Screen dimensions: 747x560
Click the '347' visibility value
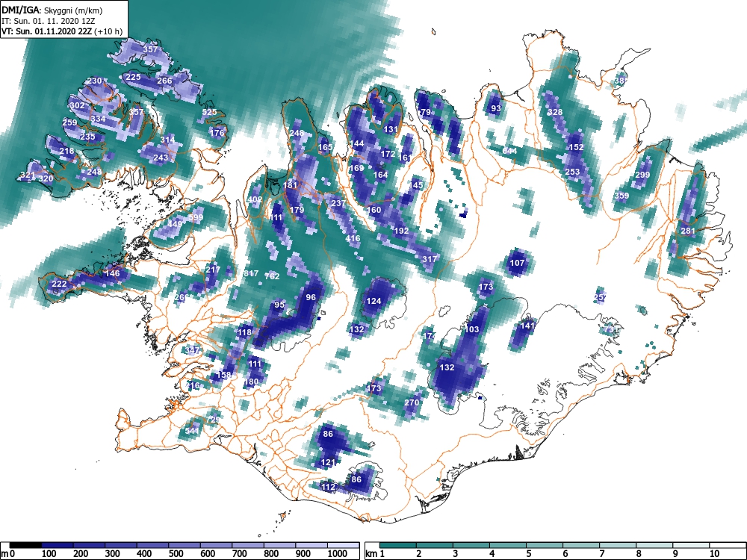(192, 350)
